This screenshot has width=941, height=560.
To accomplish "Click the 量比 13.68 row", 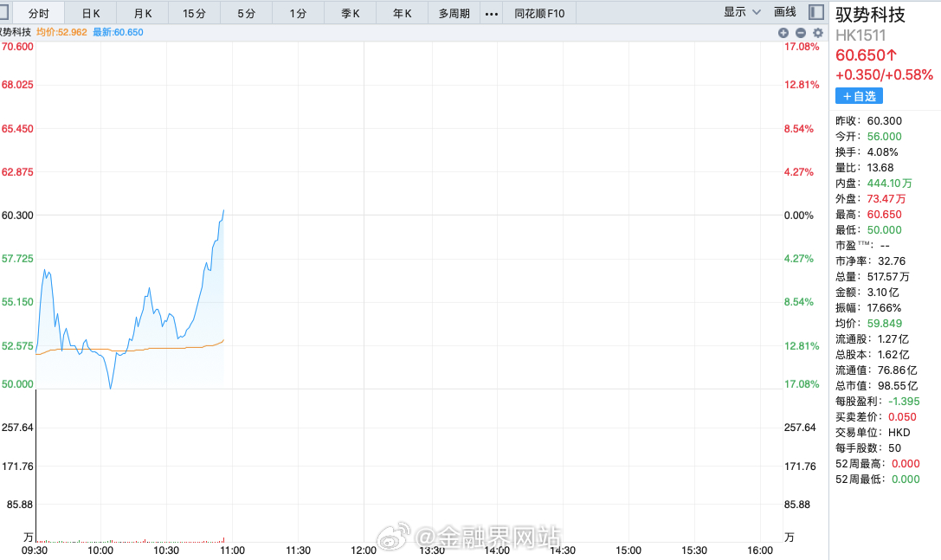I will 864,167.
